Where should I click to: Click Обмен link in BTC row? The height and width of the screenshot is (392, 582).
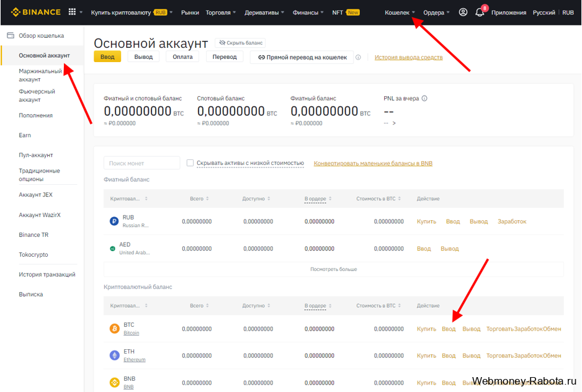[552, 329]
